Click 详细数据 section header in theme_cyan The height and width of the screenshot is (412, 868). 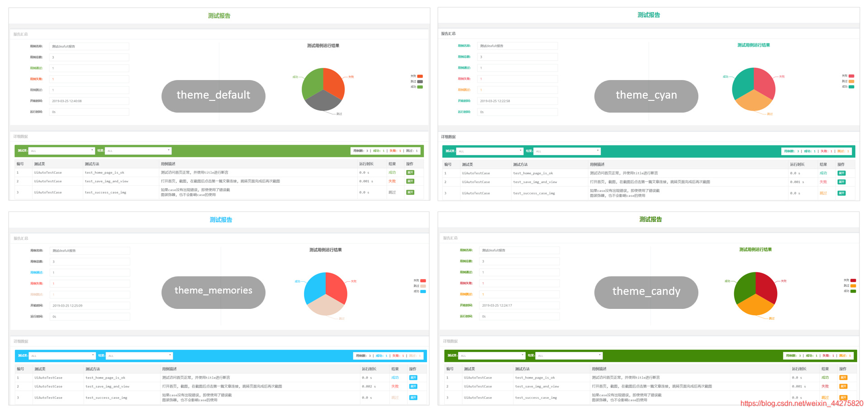448,137
